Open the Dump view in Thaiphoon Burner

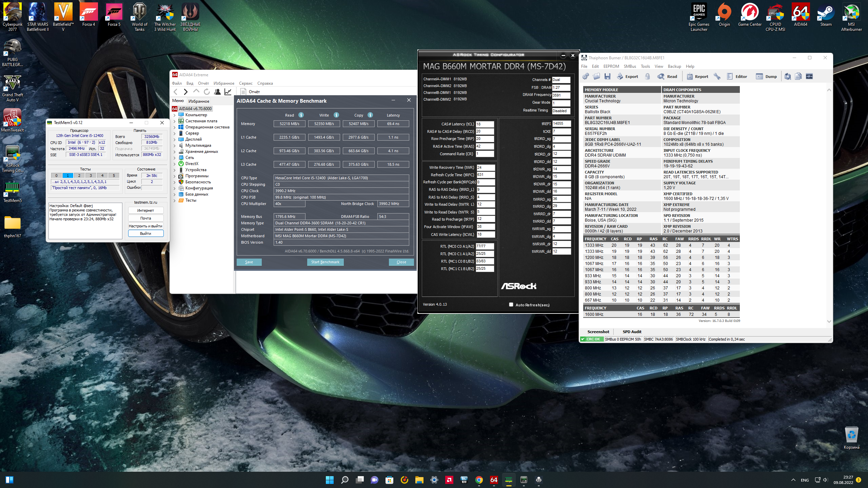coord(766,77)
